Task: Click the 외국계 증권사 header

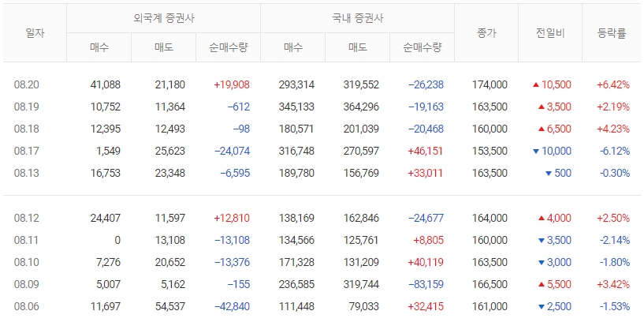Action: [163, 18]
